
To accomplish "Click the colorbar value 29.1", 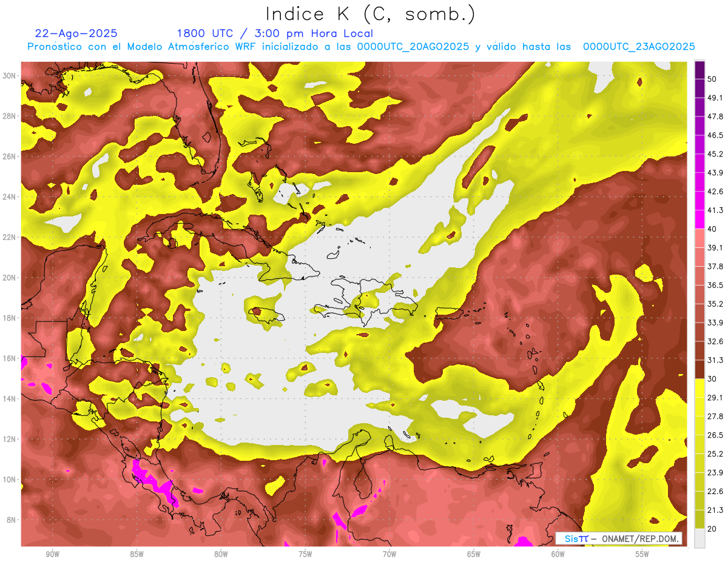I will [x=715, y=398].
